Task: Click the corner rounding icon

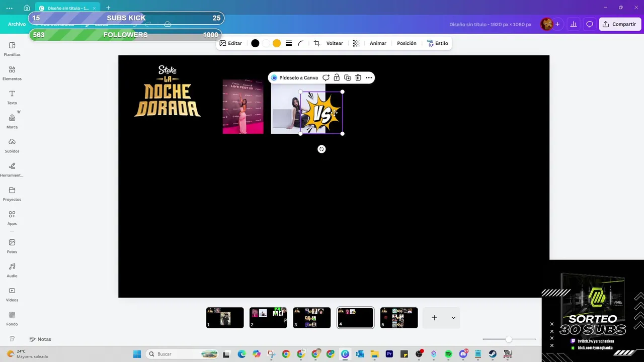Action: [301, 43]
